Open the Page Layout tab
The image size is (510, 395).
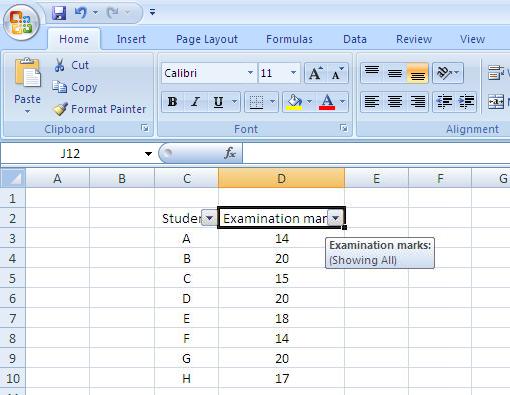tap(207, 39)
